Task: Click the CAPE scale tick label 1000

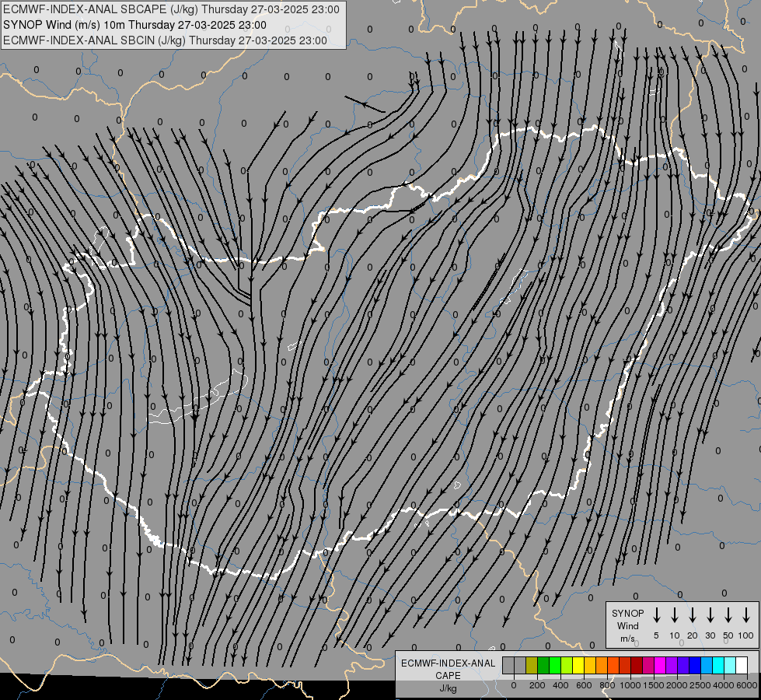Action: click(630, 685)
